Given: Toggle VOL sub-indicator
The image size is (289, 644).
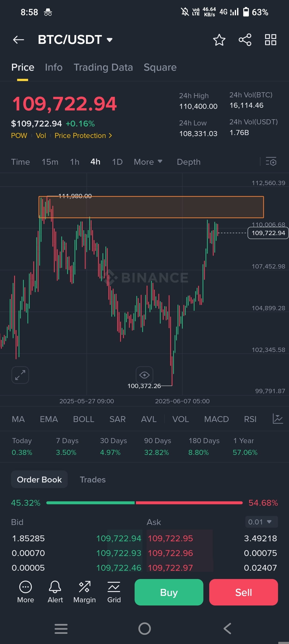Looking at the screenshot, I should (x=181, y=419).
